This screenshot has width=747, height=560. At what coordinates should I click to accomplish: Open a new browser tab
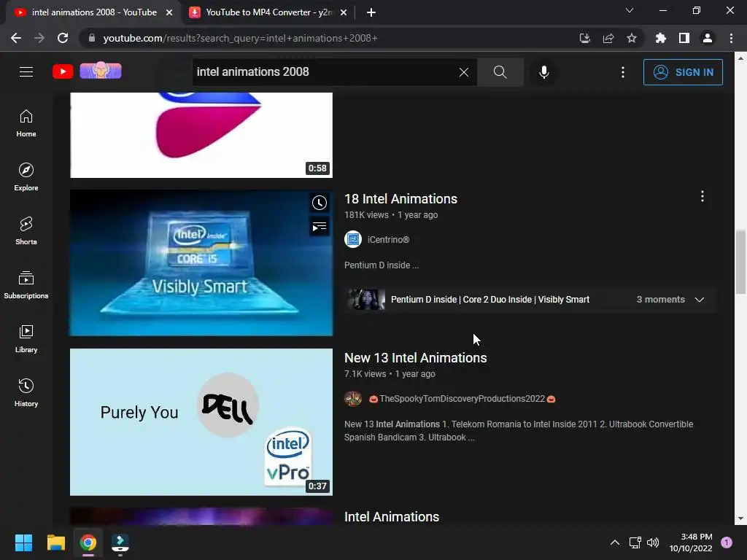click(371, 12)
